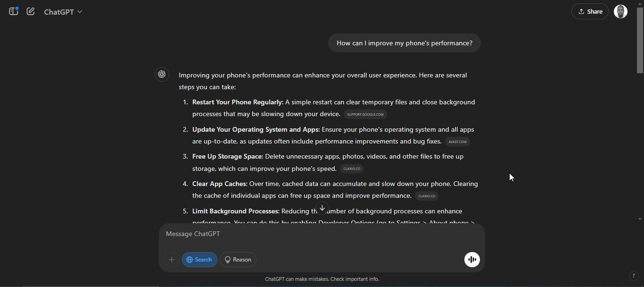
Task: Click the scrollbar down arrow
Action: [x=640, y=219]
